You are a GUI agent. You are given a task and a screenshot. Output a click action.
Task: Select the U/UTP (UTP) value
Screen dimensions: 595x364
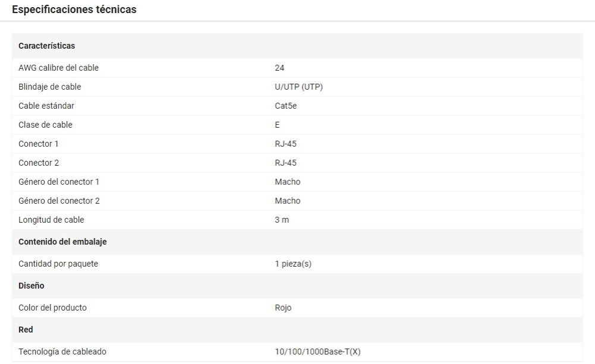(298, 87)
